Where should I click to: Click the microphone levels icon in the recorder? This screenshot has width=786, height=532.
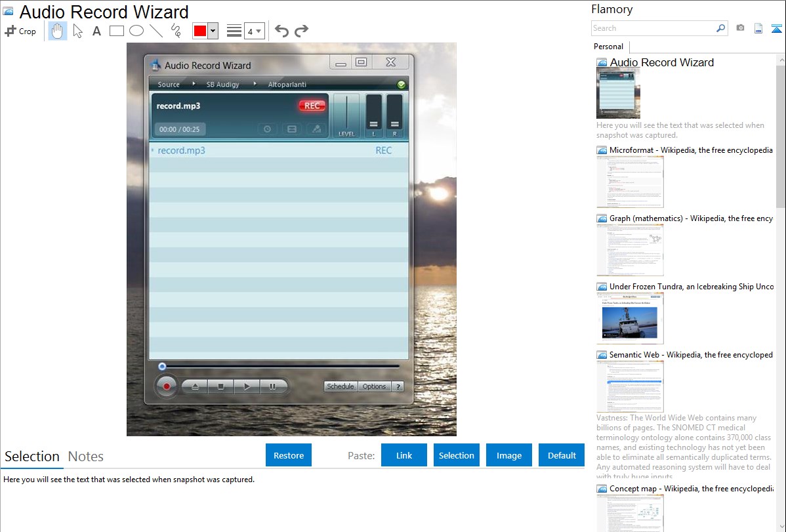[x=316, y=129]
